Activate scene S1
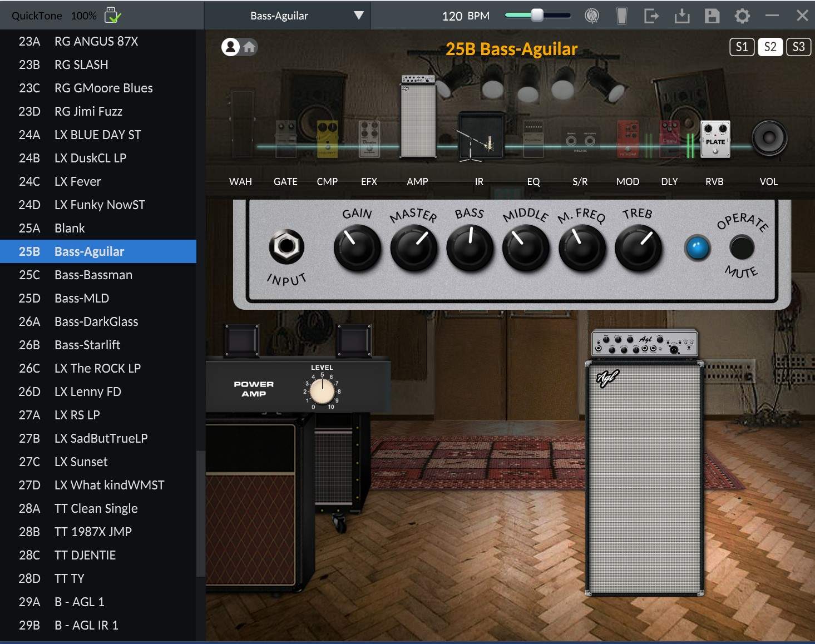The height and width of the screenshot is (644, 815). [742, 47]
